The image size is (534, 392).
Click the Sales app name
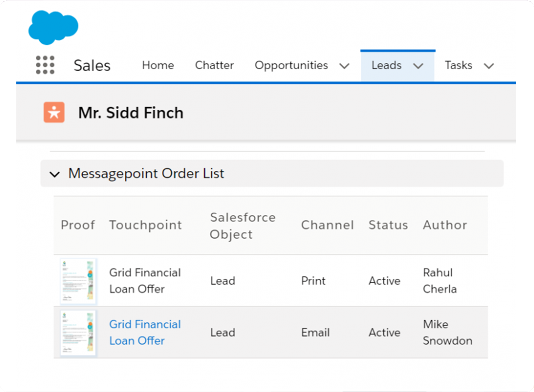91,65
